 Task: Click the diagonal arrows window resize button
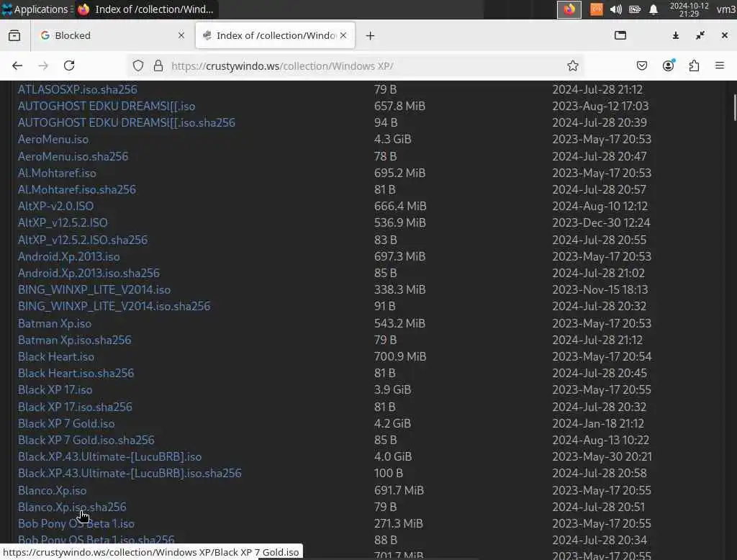[x=700, y=35]
